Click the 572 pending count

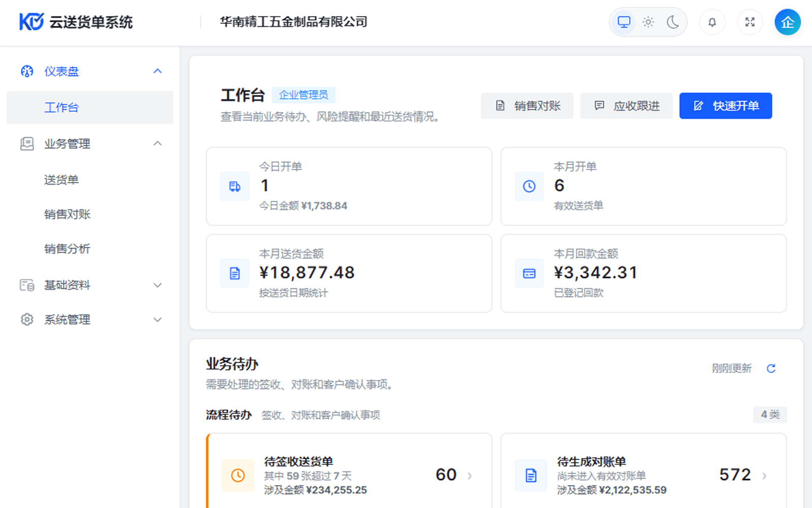pos(735,474)
